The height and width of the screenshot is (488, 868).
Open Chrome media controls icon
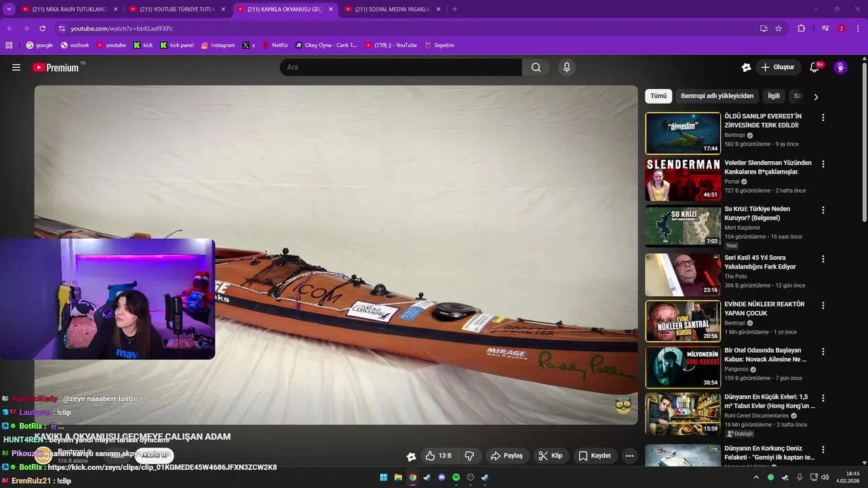825,28
